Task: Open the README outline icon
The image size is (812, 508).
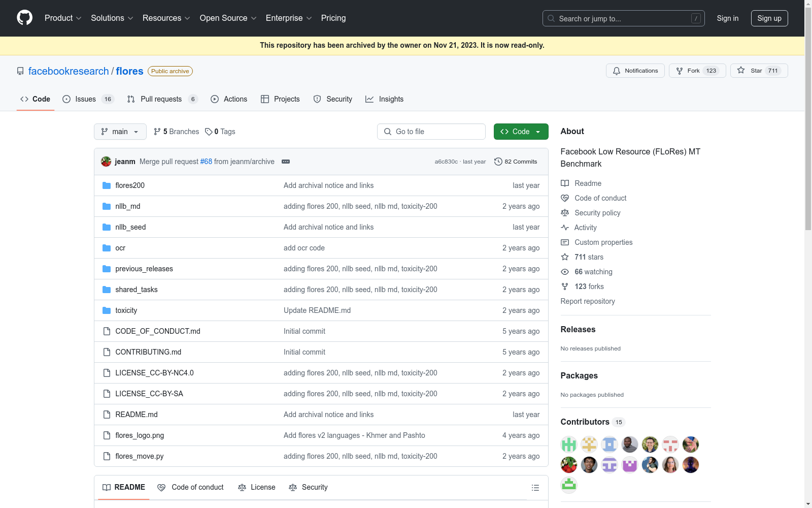Action: [x=535, y=488]
